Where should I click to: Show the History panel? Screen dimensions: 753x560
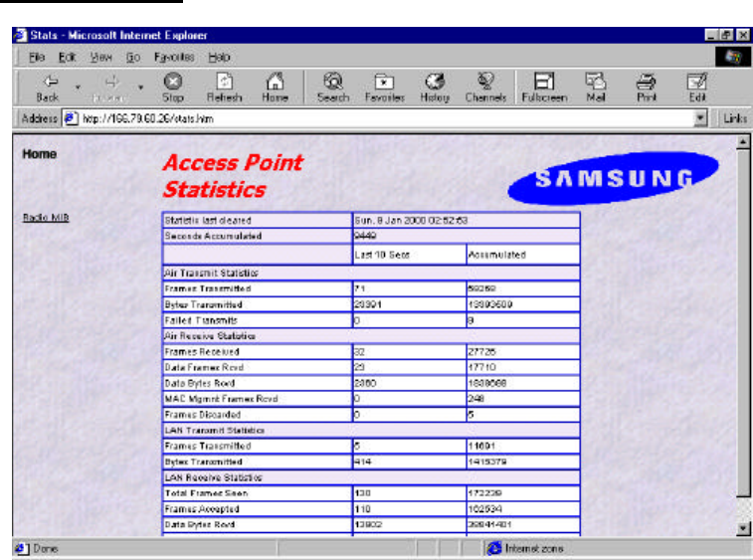click(435, 88)
